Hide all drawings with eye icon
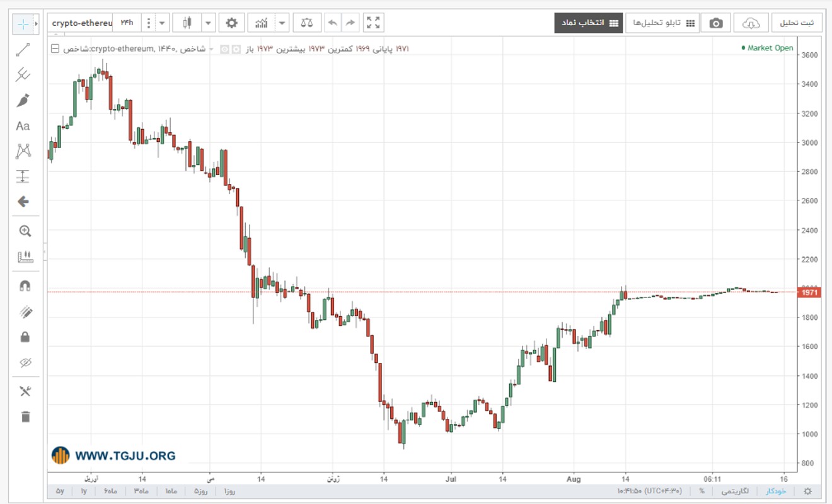The height and width of the screenshot is (504, 832). tap(25, 362)
